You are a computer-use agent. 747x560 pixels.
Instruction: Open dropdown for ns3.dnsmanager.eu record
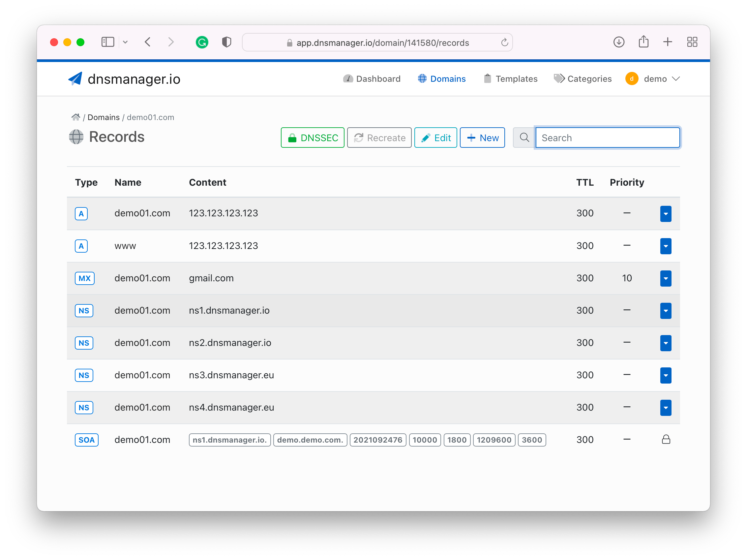click(666, 375)
